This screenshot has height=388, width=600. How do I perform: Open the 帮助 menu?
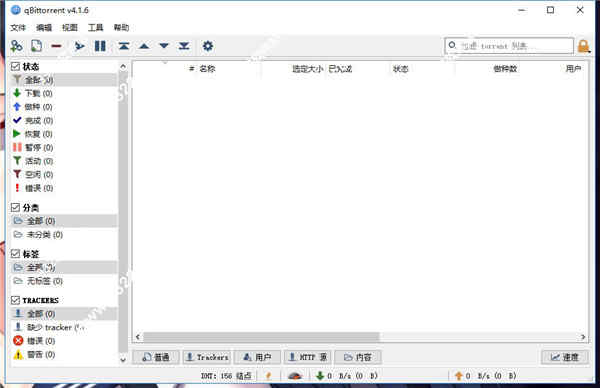(x=121, y=28)
